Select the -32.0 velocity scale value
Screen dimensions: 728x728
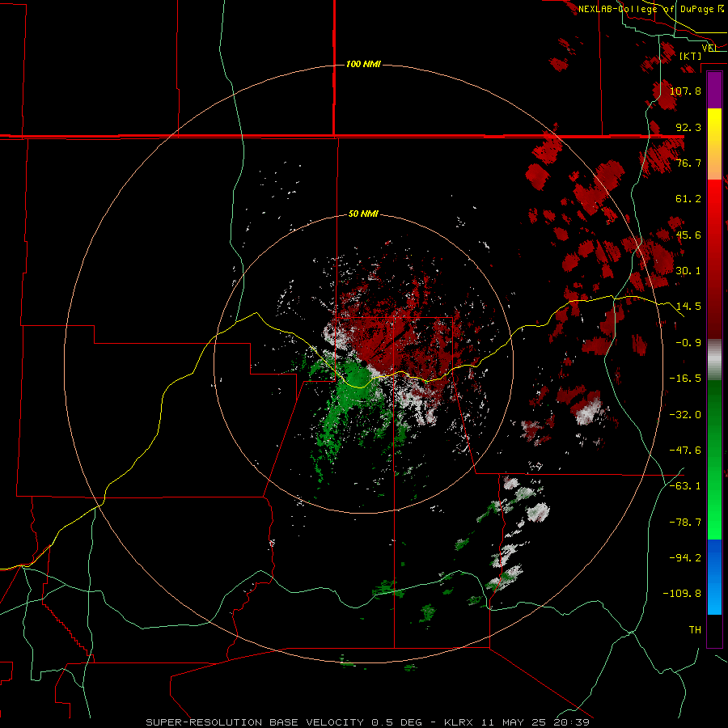(685, 415)
